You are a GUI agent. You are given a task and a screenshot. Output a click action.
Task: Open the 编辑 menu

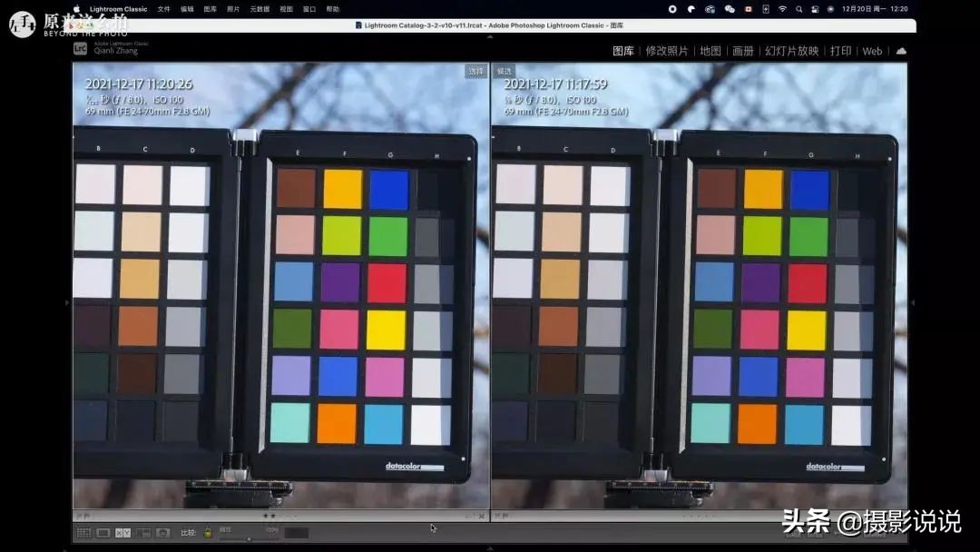coord(187,9)
